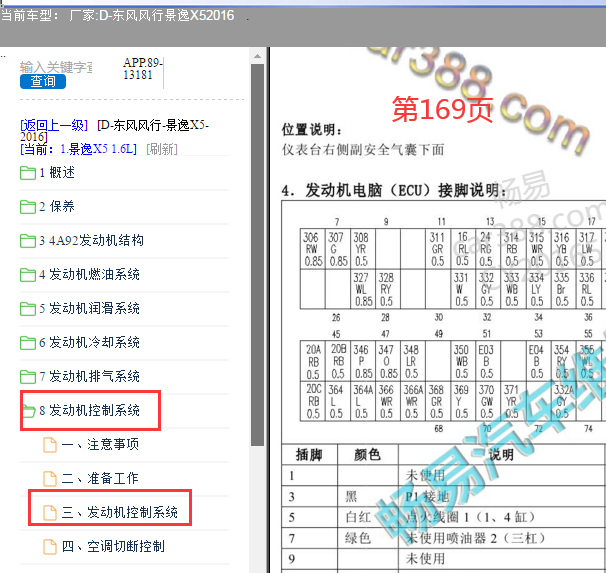Screen dimensions: 606x573
Task: Click pin cell 328 RY 0.5
Action: tap(388, 289)
